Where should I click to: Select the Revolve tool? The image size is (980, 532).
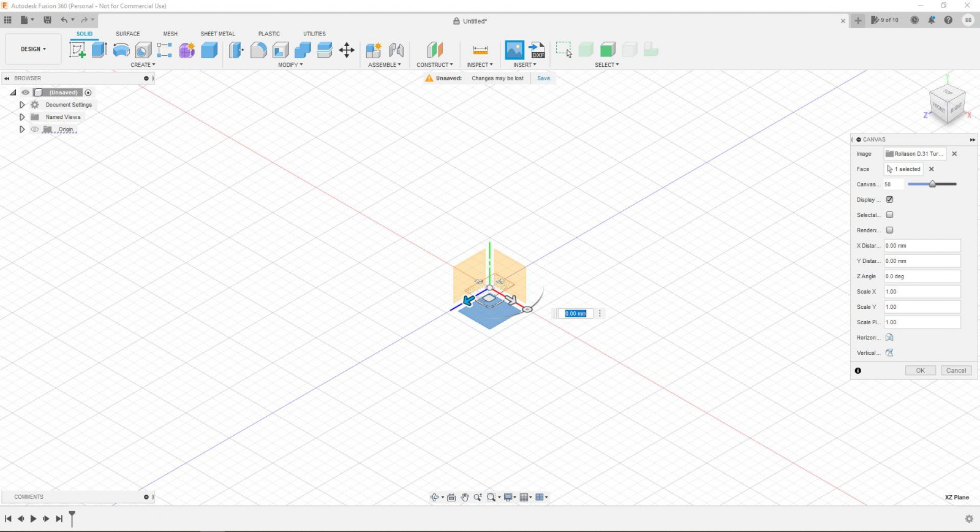pyautogui.click(x=121, y=50)
